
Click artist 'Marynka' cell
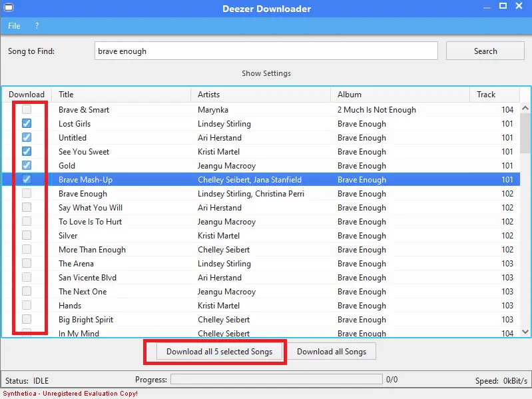213,110
